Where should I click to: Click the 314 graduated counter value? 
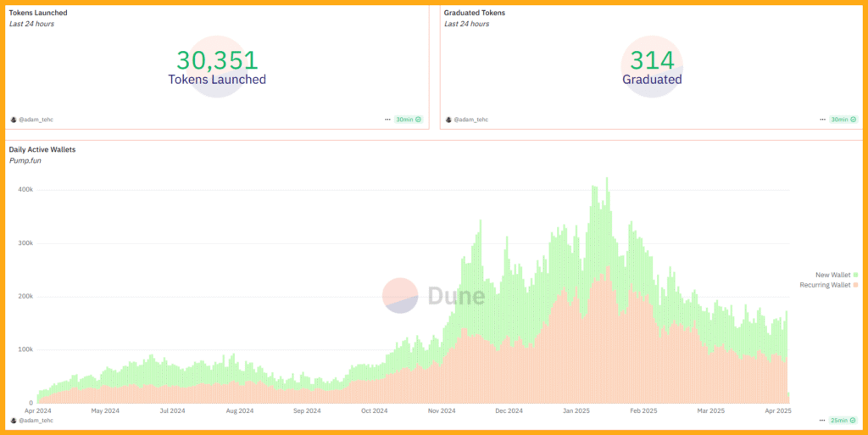point(652,60)
